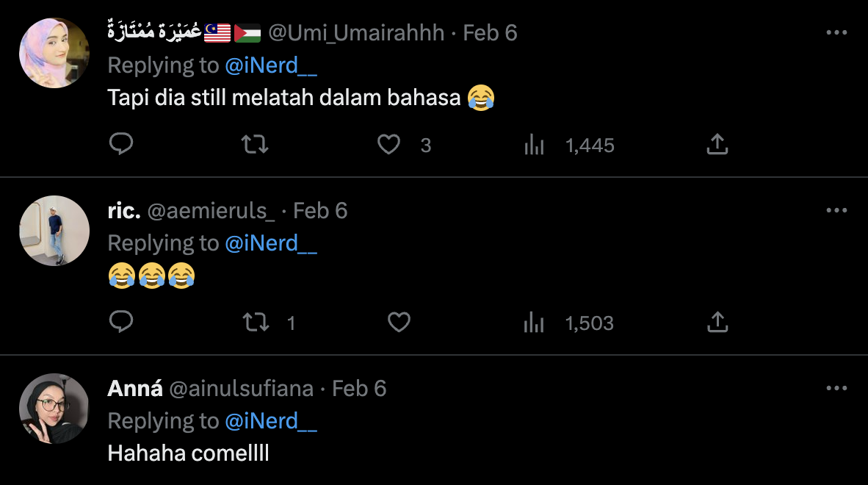Retweet Umi_Umairahhh's tweet about melatah
This screenshot has width=868, height=485.
[x=255, y=145]
